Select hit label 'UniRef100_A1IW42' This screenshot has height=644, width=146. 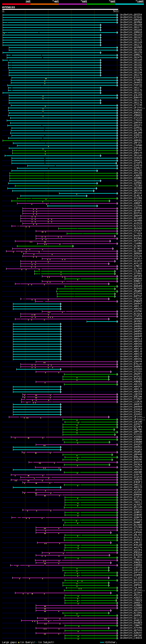131,246
